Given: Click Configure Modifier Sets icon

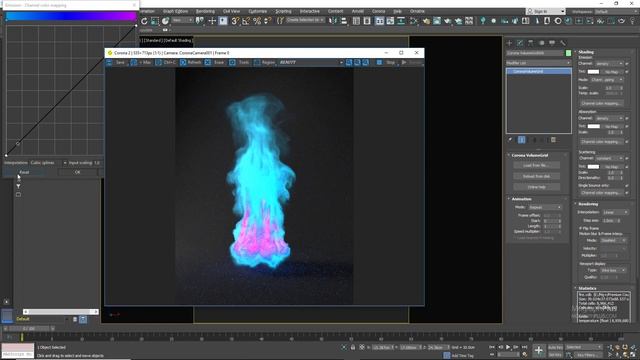Looking at the screenshot, I should pyautogui.click(x=553, y=140).
